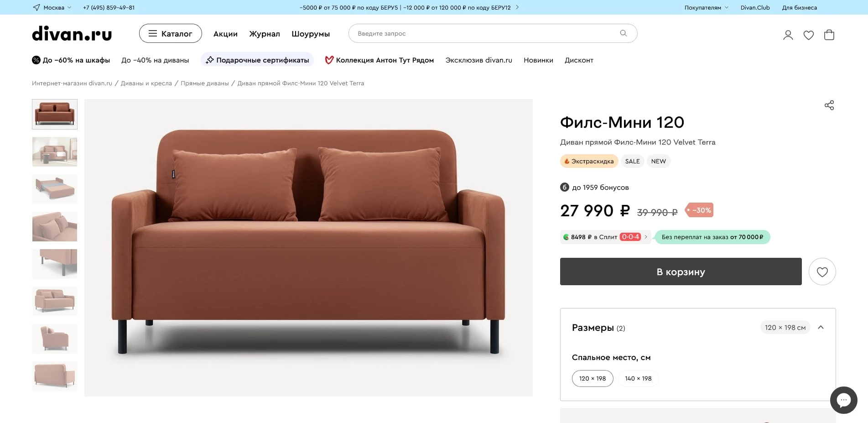Viewport: 868px width, 423px height.
Task: Click the divan.ru logo
Action: (x=72, y=34)
